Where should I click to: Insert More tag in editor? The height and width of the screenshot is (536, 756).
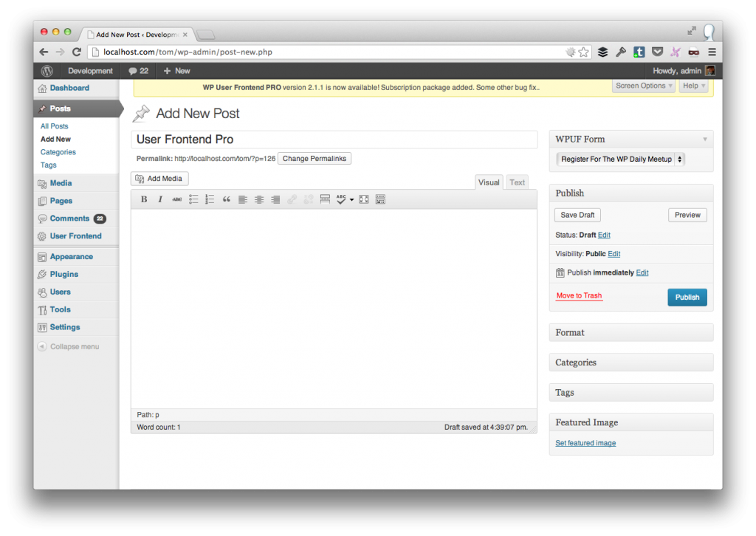pos(325,199)
